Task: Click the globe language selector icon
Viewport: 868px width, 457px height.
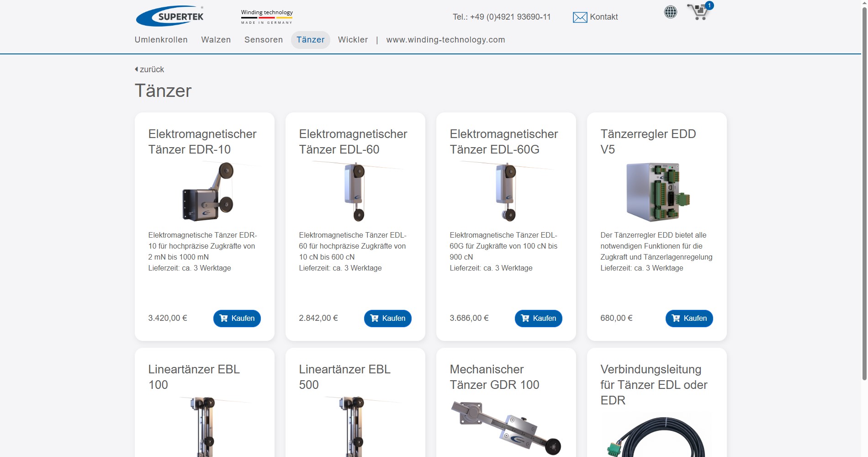Action: point(670,12)
